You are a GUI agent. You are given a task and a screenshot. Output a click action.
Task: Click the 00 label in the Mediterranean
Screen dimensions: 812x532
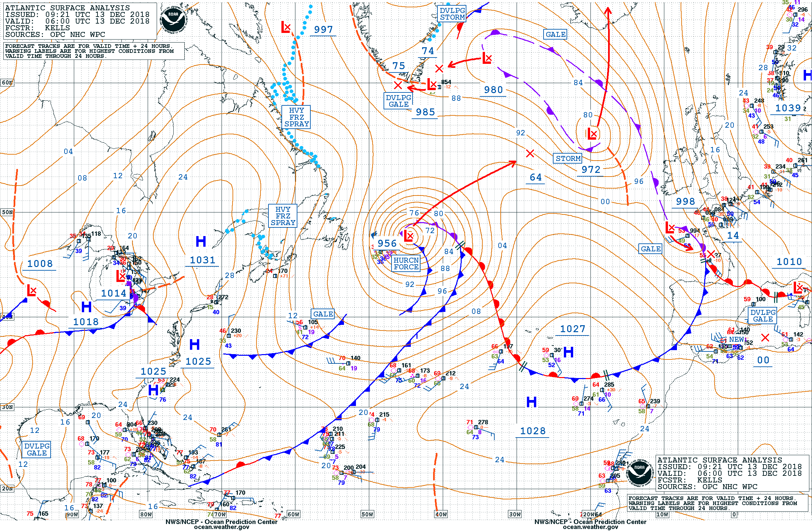point(763,360)
